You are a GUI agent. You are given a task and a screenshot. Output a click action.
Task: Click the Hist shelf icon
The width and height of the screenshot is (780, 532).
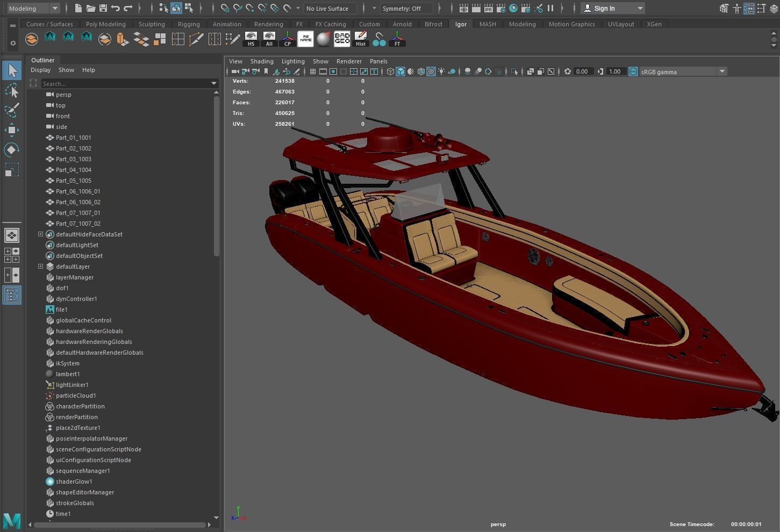coord(361,39)
